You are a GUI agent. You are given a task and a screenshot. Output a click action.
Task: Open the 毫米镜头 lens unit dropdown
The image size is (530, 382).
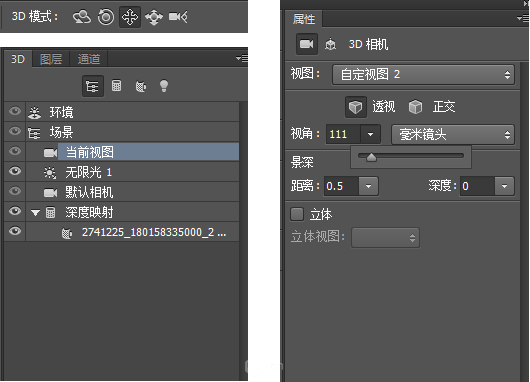[x=453, y=135]
